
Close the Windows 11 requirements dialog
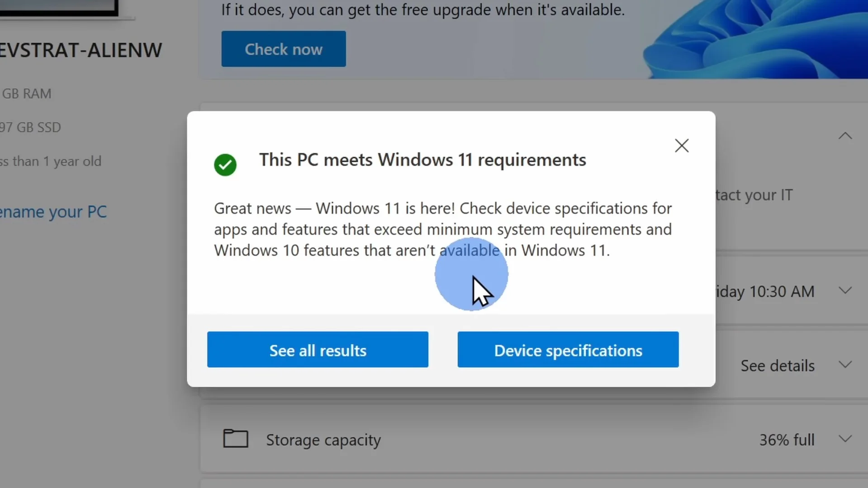pos(681,146)
